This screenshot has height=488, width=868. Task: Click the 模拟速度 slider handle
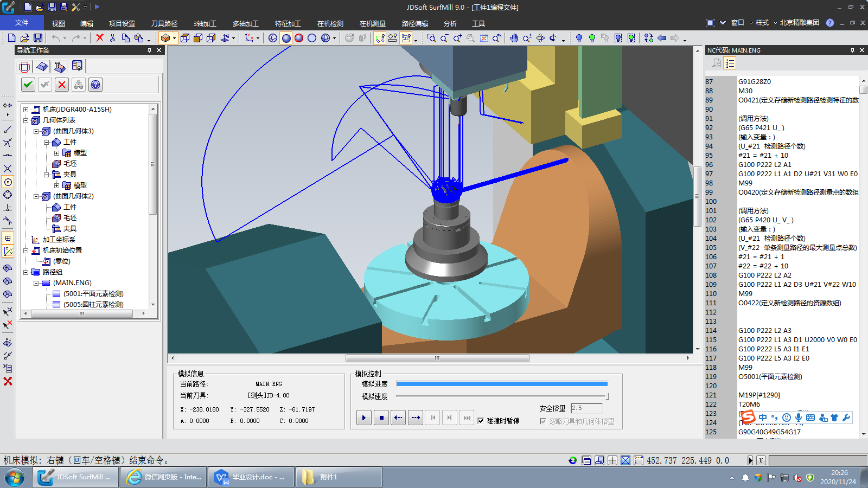tap(608, 396)
